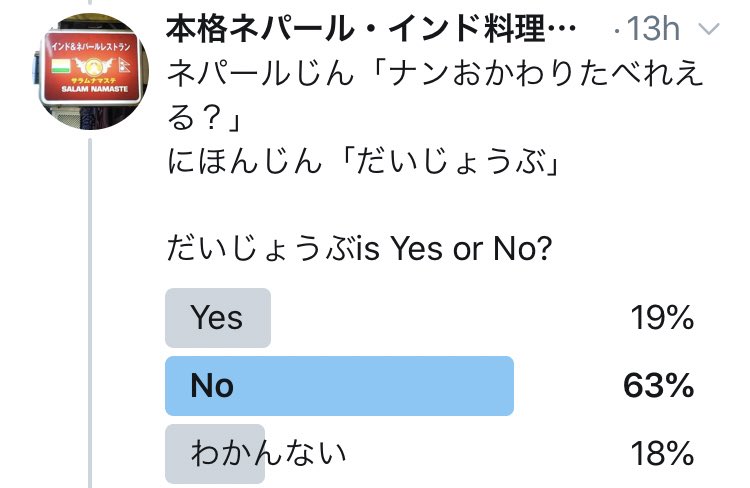Click the 19% result for Yes

(x=662, y=318)
